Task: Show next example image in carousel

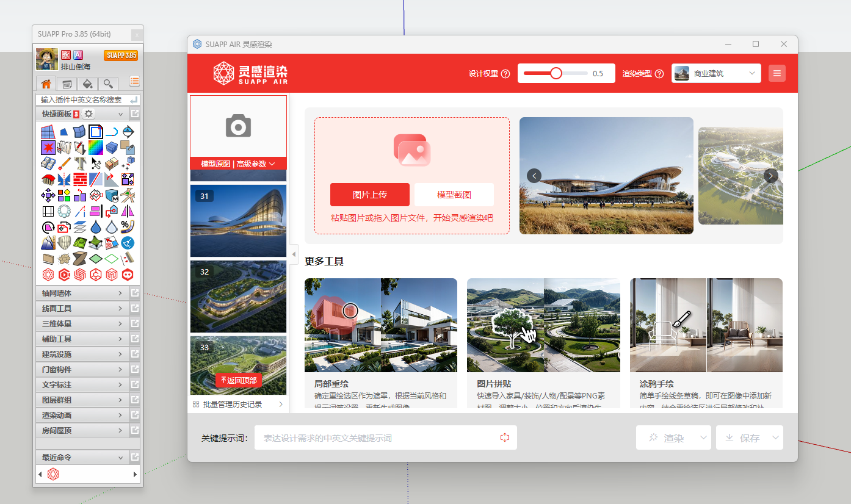Action: (770, 176)
